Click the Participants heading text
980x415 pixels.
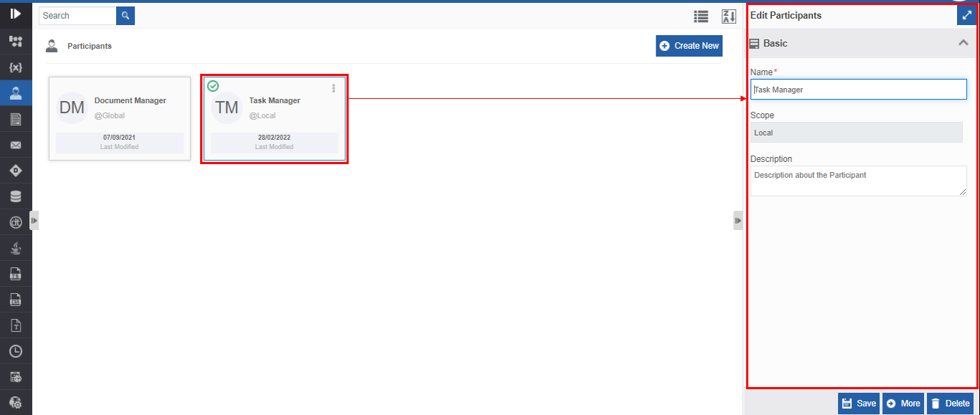(90, 46)
